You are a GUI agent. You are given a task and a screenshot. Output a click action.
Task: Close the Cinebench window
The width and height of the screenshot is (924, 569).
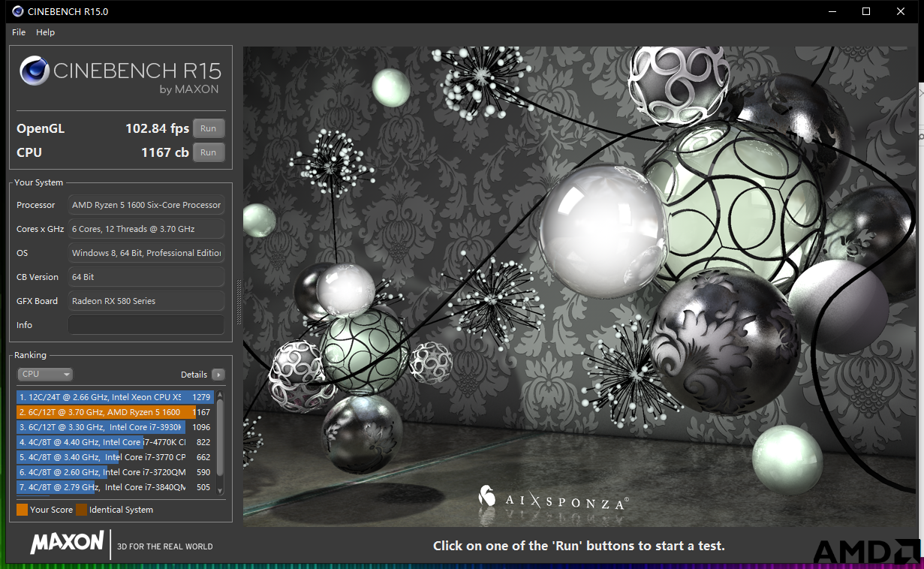pos(901,11)
